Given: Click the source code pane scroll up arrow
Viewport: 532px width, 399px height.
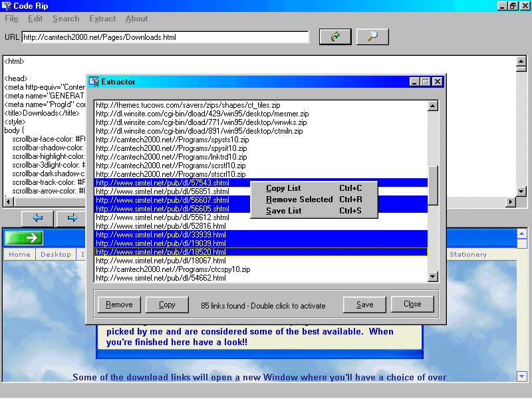Looking at the screenshot, I should (521, 61).
